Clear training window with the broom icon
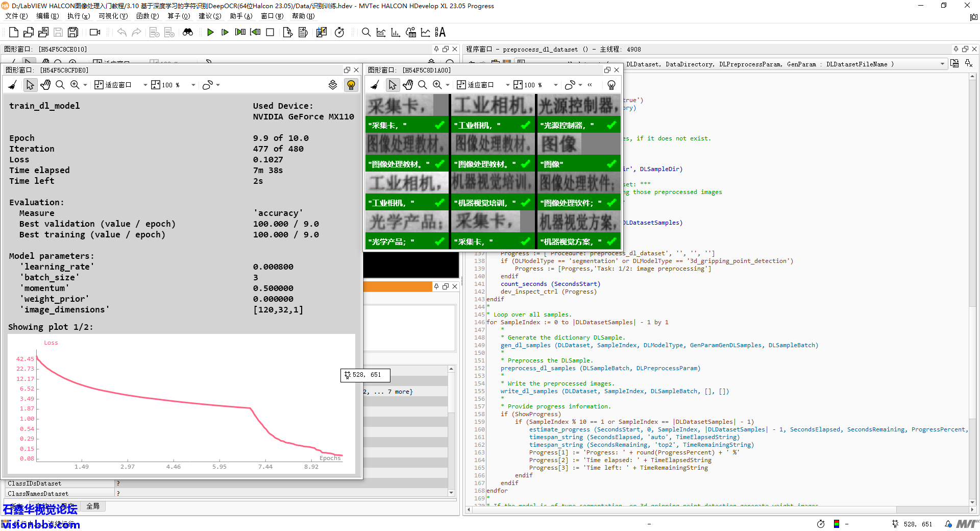 point(13,85)
